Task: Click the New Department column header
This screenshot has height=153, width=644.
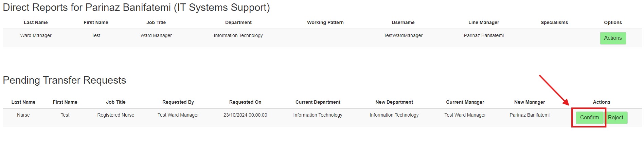Action: pyautogui.click(x=394, y=102)
